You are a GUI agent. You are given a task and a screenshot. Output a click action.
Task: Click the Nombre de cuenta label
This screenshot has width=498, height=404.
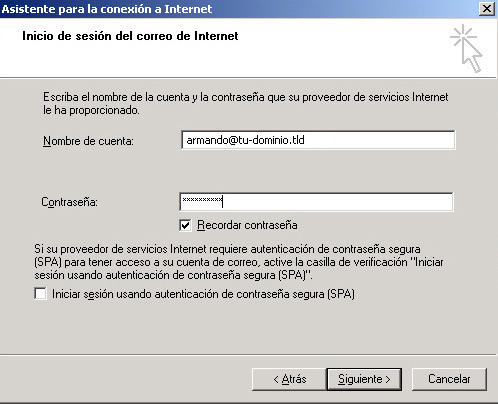[x=88, y=141]
